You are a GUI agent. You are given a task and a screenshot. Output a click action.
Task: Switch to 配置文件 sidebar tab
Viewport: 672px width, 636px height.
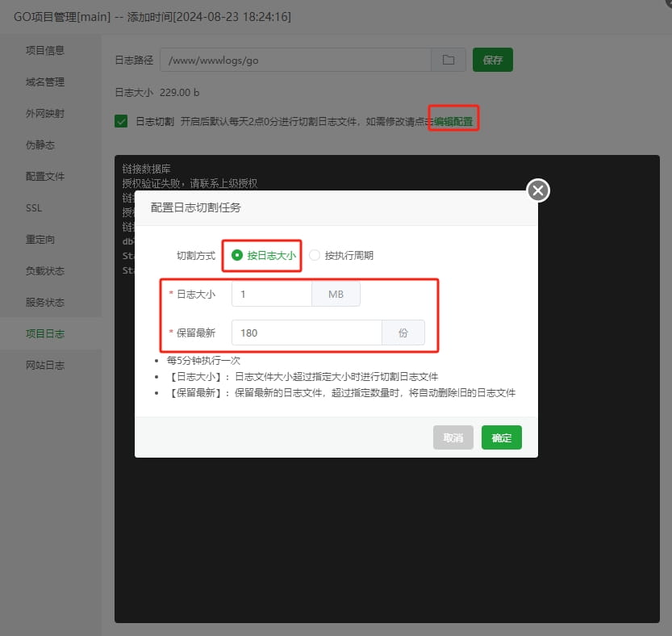[x=45, y=177]
